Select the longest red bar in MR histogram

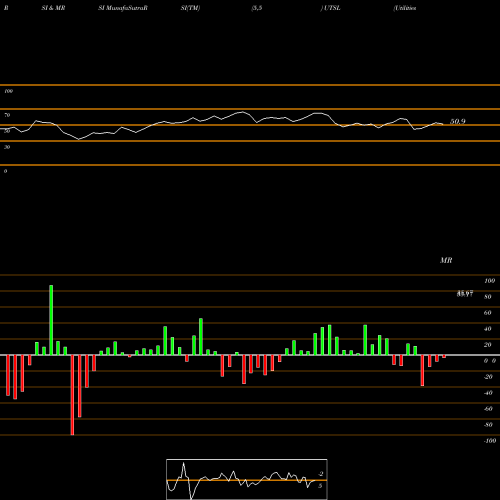tap(72, 395)
